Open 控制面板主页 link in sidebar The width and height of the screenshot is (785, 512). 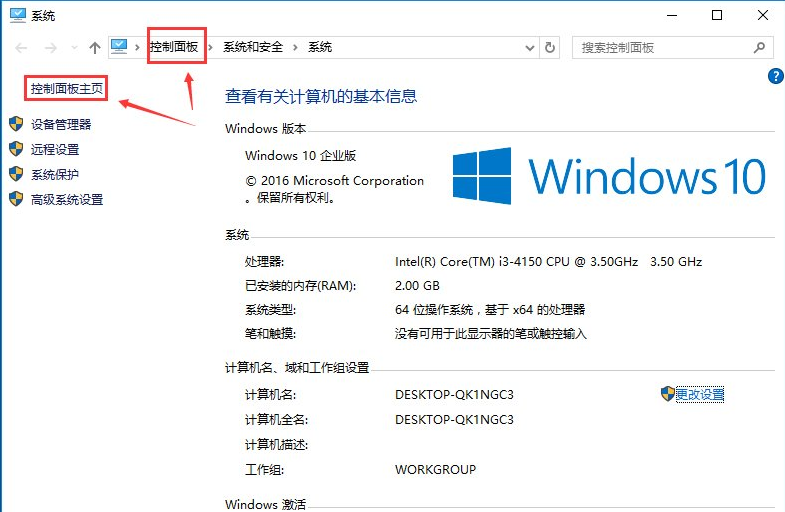68,89
